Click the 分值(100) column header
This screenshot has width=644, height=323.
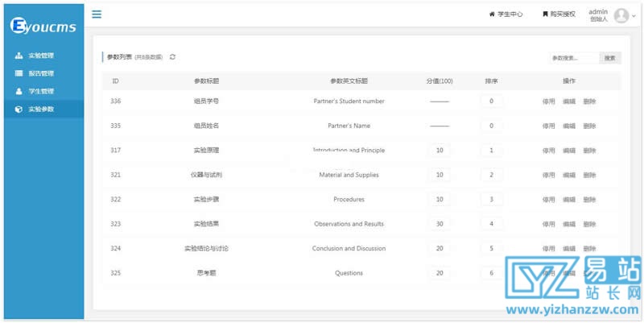(x=440, y=81)
